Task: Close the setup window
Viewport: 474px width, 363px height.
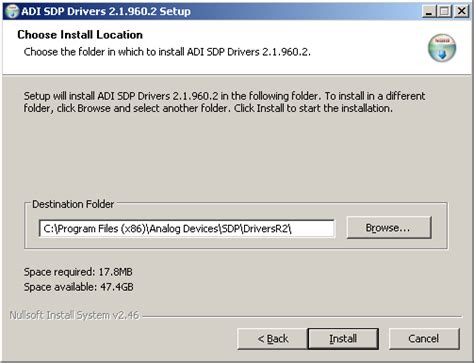Action: click(x=462, y=12)
